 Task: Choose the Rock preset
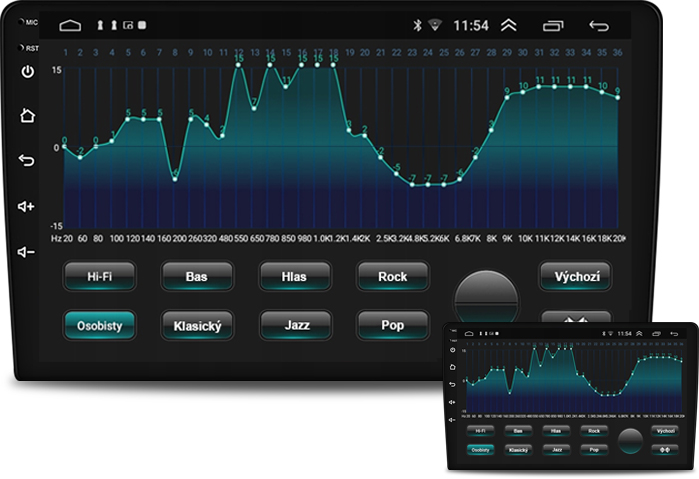click(x=392, y=276)
